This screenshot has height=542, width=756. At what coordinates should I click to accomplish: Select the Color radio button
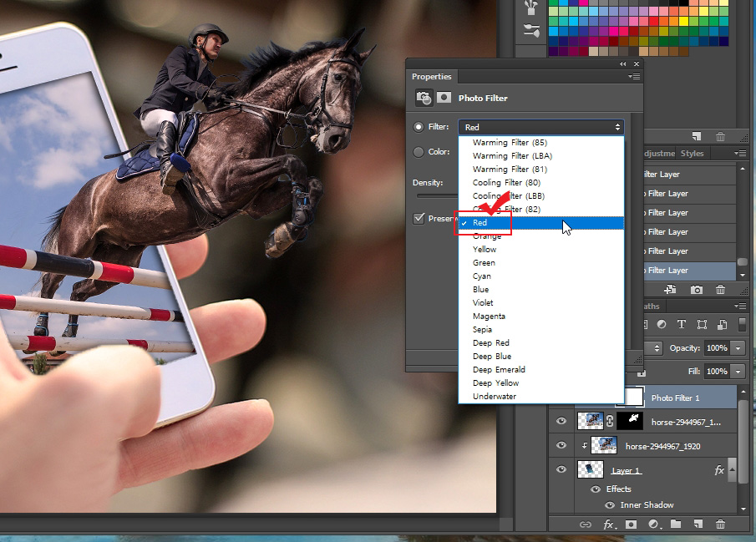coord(418,152)
